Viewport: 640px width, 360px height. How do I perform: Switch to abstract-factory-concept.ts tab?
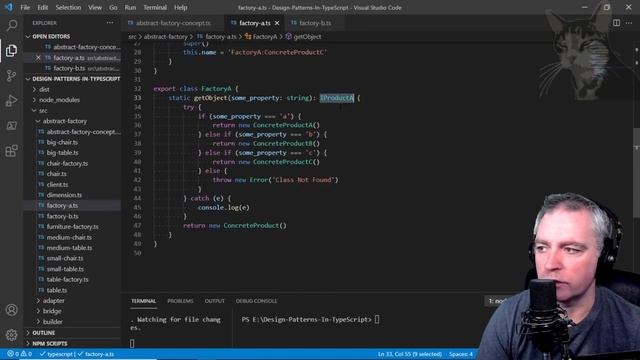[x=173, y=23]
